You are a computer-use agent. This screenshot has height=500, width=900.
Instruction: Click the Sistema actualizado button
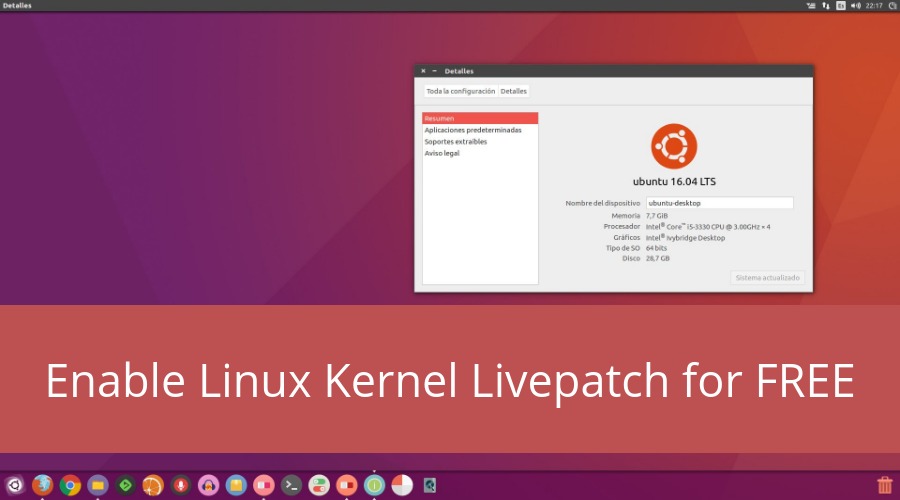[x=767, y=278]
